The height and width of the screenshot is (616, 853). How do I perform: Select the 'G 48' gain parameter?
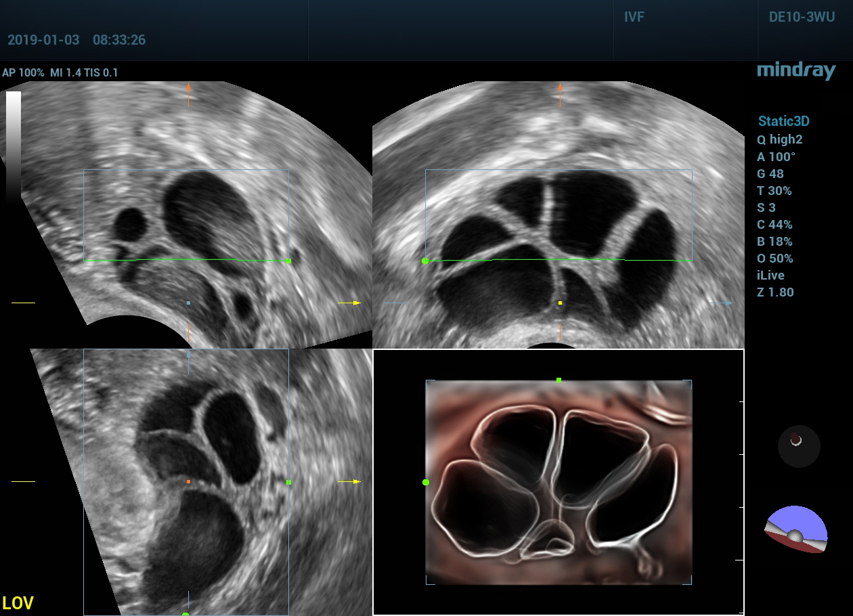pyautogui.click(x=770, y=173)
